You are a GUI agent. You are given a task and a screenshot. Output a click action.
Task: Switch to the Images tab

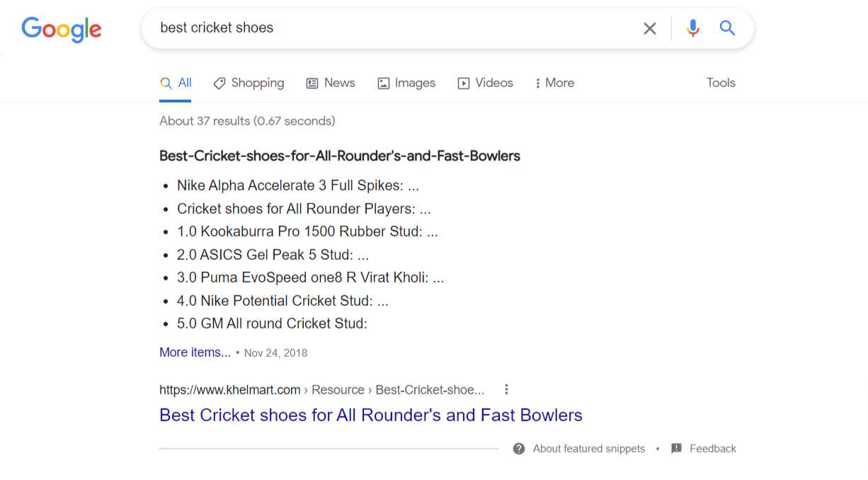pos(406,83)
